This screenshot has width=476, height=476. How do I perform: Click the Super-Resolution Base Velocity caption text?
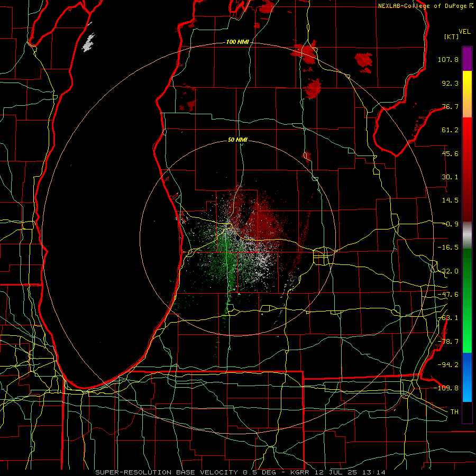tap(241, 472)
